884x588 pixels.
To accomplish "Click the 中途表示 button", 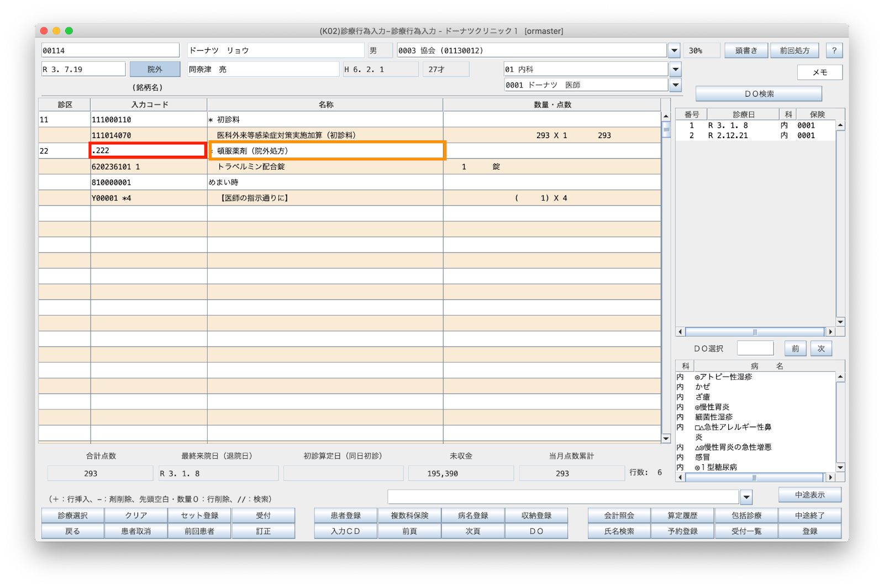I will [809, 495].
